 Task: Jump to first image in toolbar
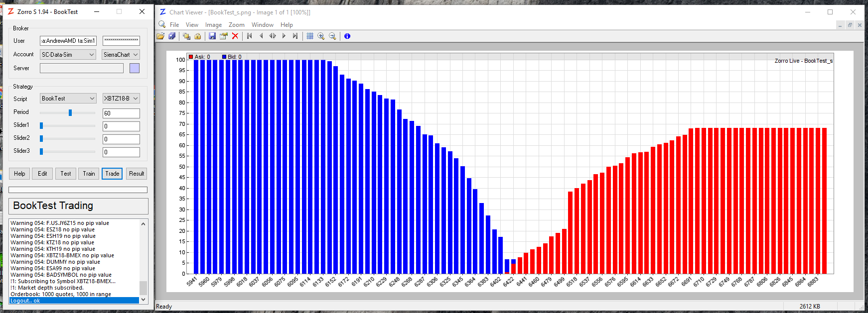pyautogui.click(x=250, y=36)
